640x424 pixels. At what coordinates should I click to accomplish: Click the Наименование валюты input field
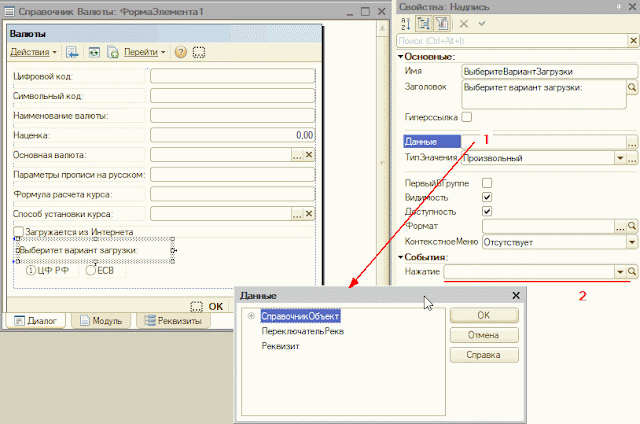[233, 115]
